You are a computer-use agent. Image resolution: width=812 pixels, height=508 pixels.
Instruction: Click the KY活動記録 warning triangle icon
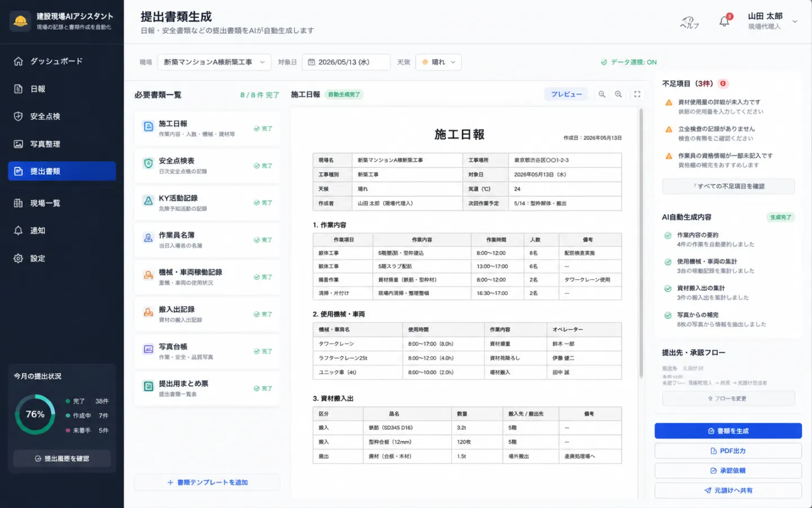point(148,201)
